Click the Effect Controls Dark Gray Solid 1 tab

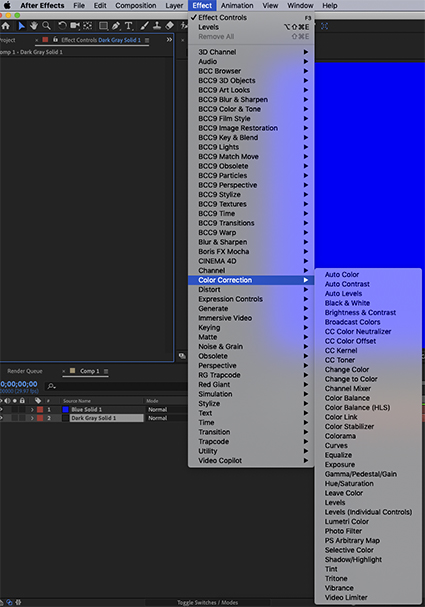101,40
